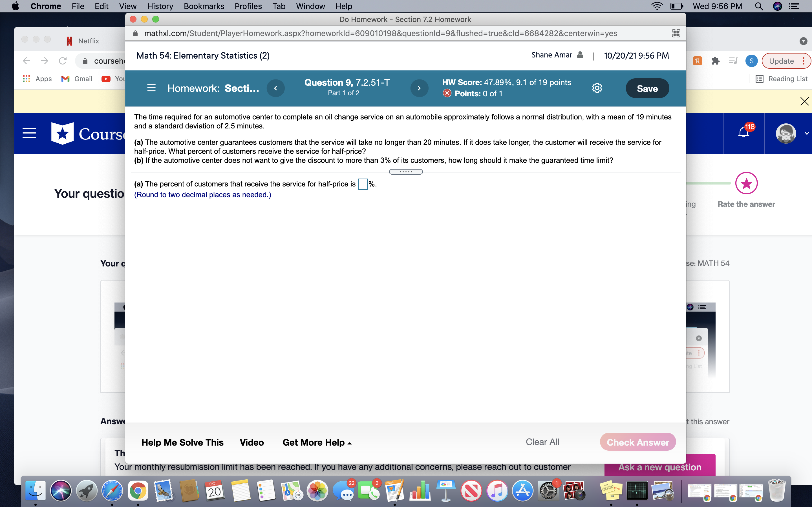The width and height of the screenshot is (812, 507).
Task: Open the Reading List panel
Action: tap(782, 79)
